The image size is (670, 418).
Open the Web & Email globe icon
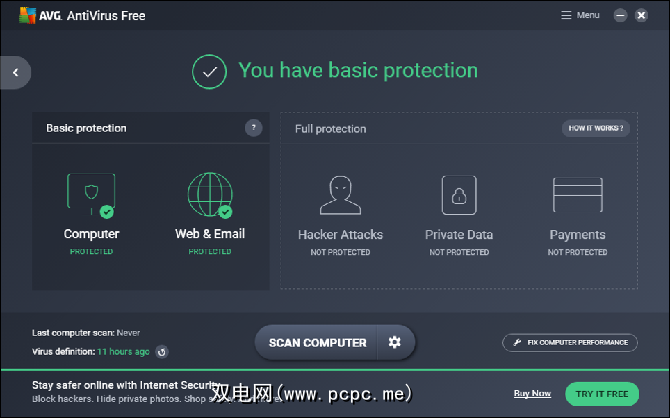[209, 194]
